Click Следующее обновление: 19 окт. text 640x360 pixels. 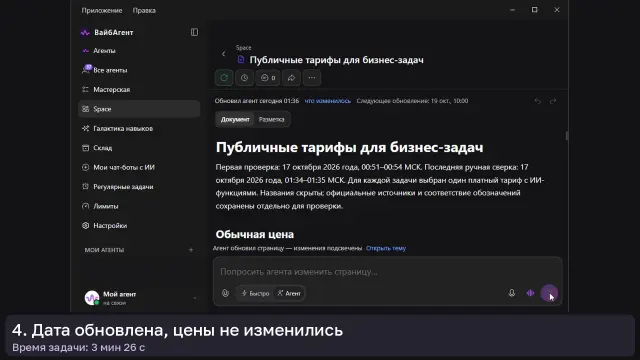click(x=412, y=101)
